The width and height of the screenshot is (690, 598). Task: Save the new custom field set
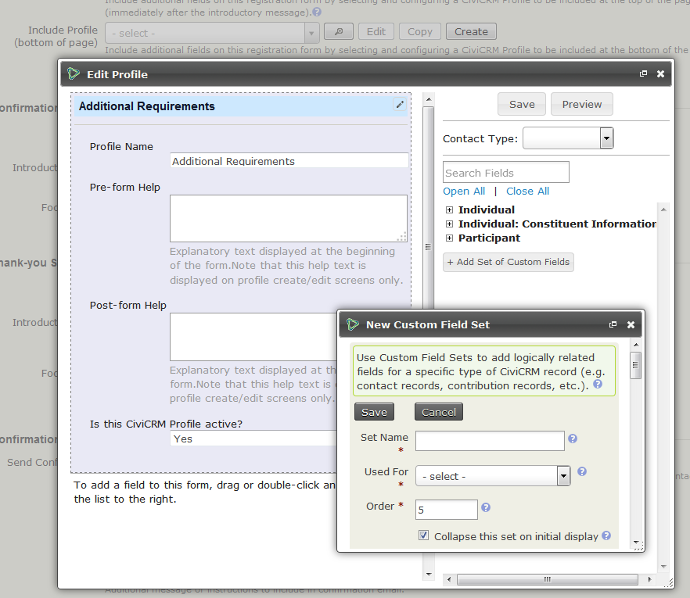pyautogui.click(x=374, y=412)
